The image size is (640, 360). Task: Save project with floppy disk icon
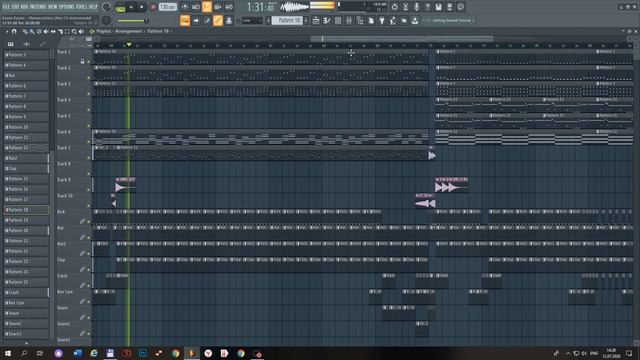coord(438,7)
